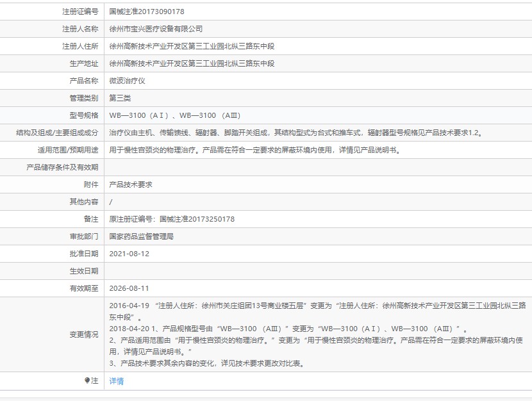This screenshot has height=401, width=532.
Task: Click the 生产地址 label
Action: 84,63
